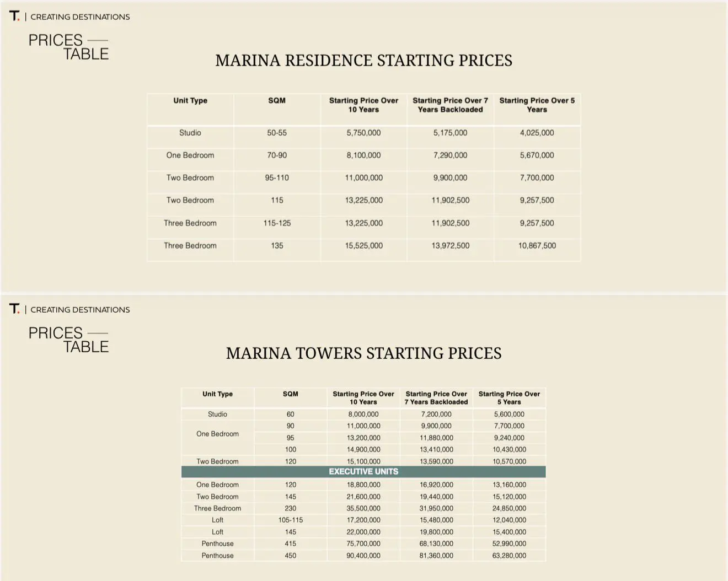Select the 50-55 SQM studio cell
This screenshot has height=581, width=728.
[x=277, y=133]
